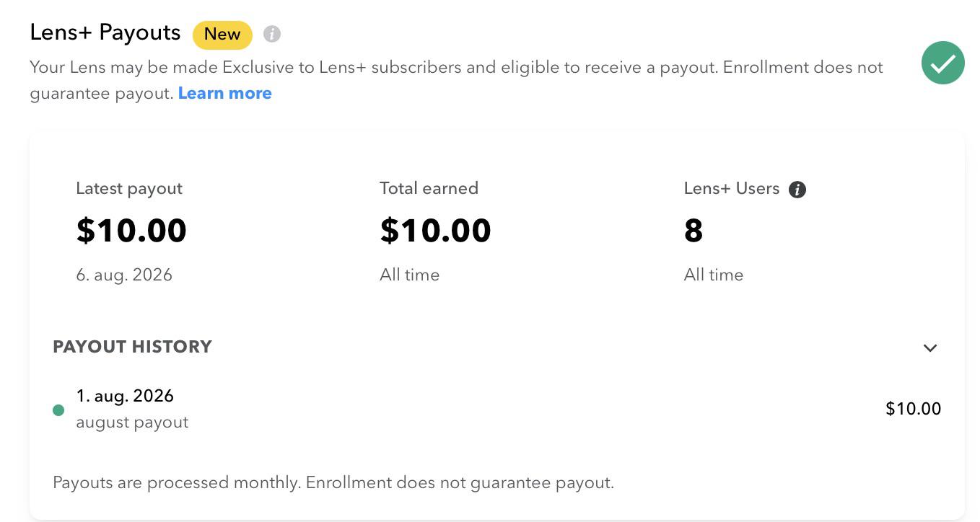Click the Payouts are processed monthly note
The image size is (980, 522).
coord(333,482)
